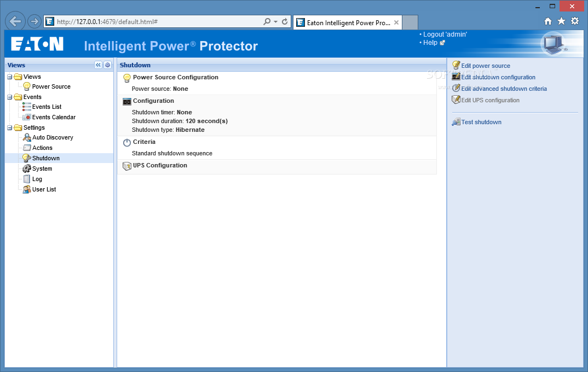Click the Power Source lightbulb icon in tree

(x=27, y=86)
